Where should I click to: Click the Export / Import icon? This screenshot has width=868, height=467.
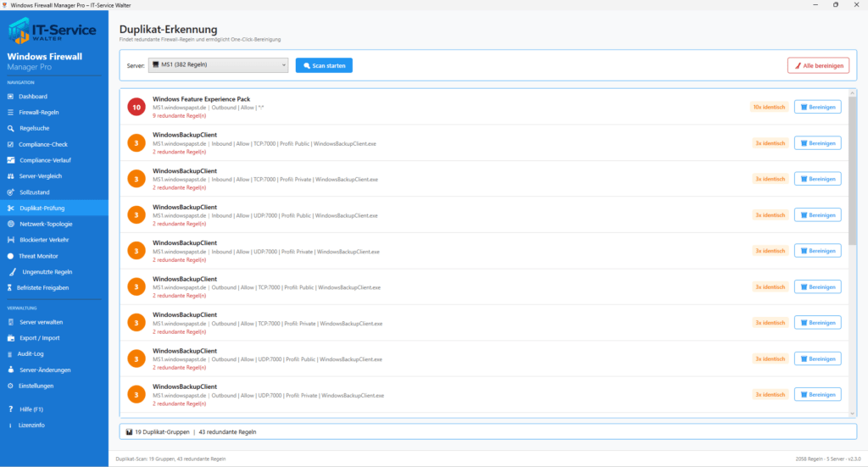(x=10, y=338)
